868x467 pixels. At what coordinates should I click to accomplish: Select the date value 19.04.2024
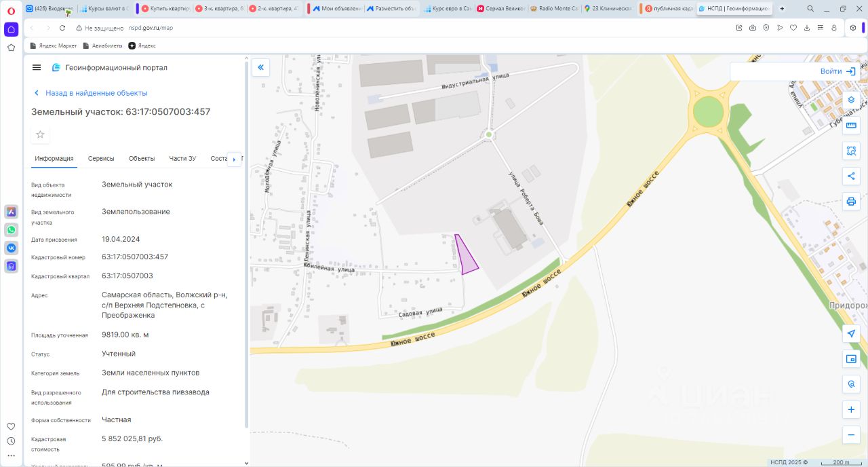pos(121,239)
